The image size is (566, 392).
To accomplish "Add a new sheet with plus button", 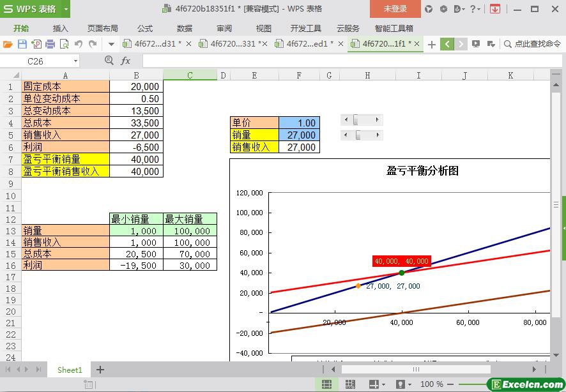I will pos(100,370).
